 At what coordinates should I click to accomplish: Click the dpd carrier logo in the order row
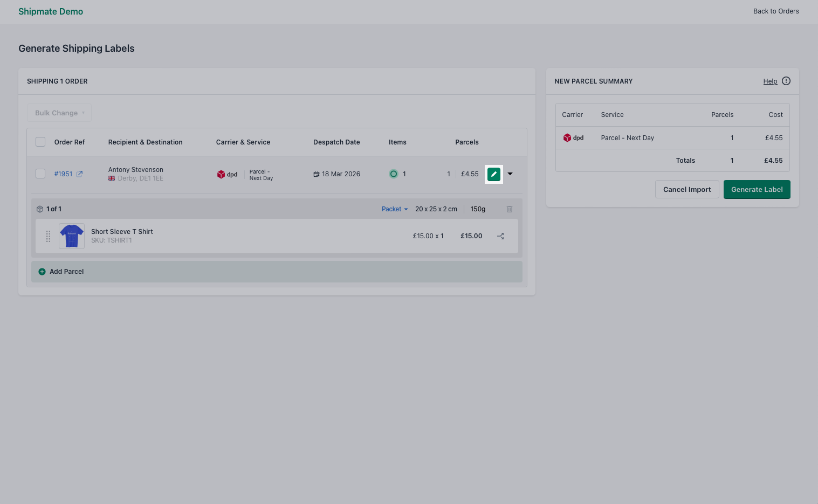(x=222, y=174)
